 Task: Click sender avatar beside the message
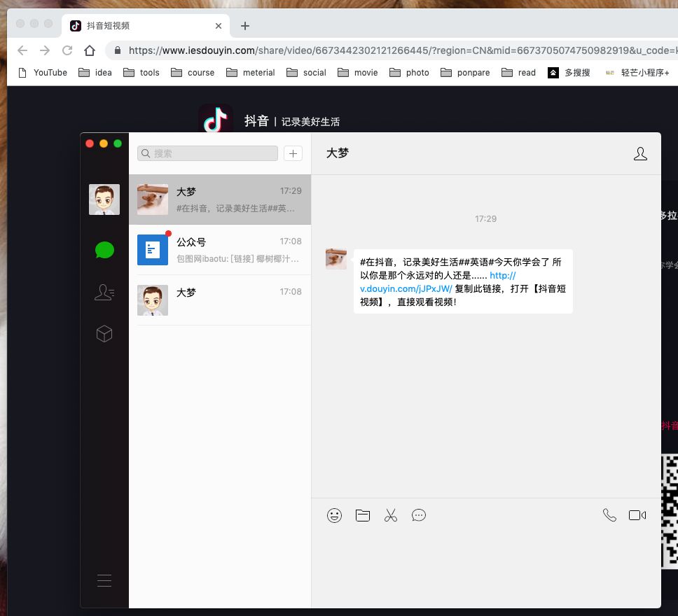336,259
